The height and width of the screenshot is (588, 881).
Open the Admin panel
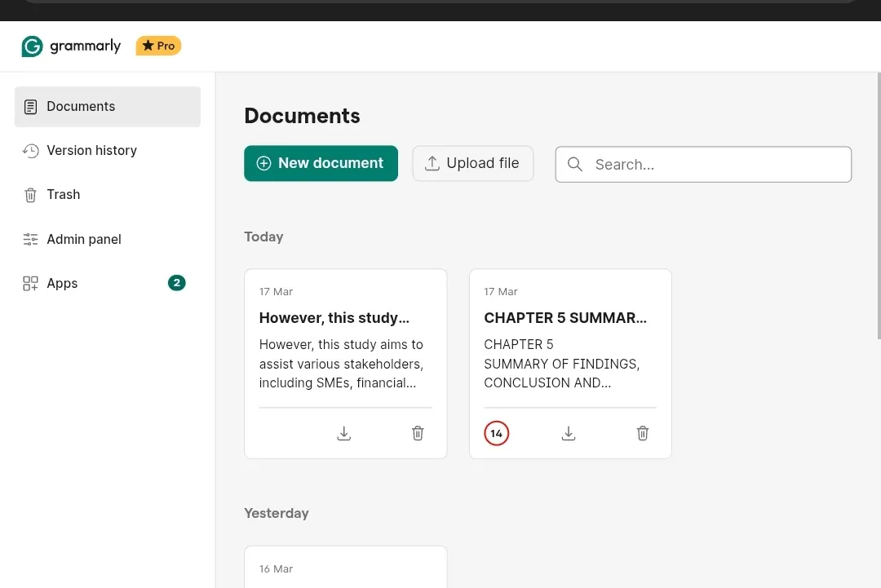click(x=108, y=239)
